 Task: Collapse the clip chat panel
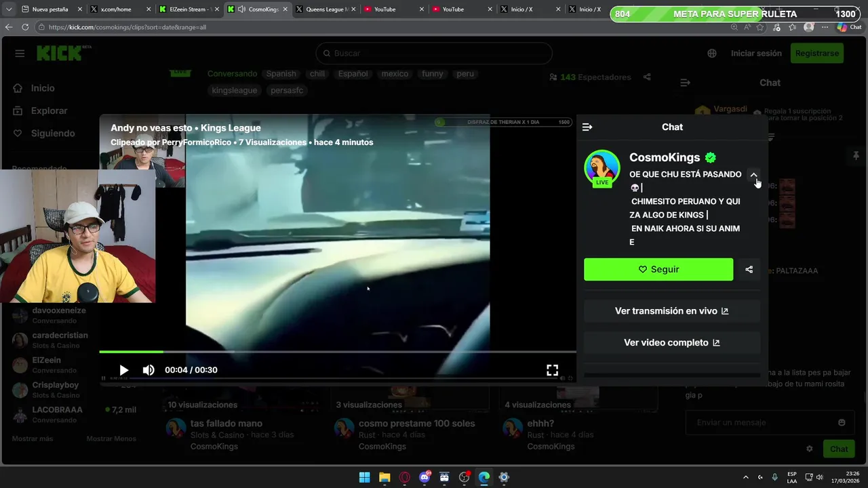587,127
